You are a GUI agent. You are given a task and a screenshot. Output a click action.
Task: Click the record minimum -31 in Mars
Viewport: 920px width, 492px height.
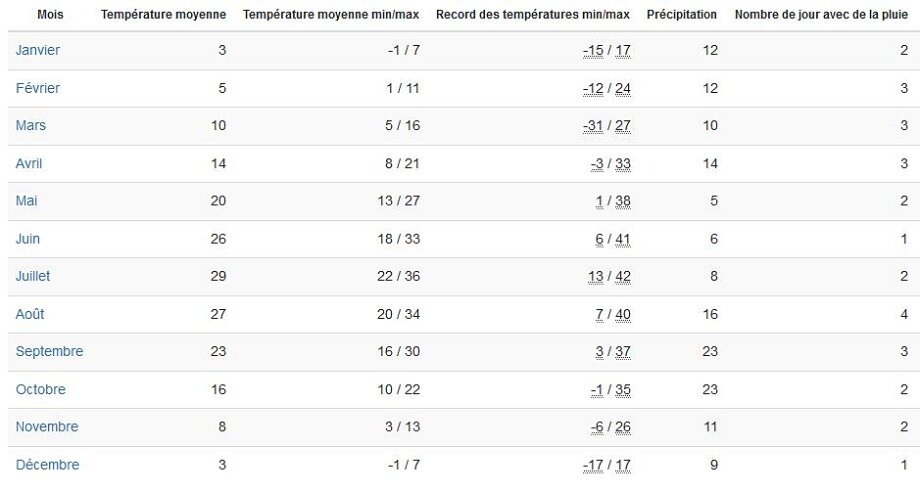point(593,126)
